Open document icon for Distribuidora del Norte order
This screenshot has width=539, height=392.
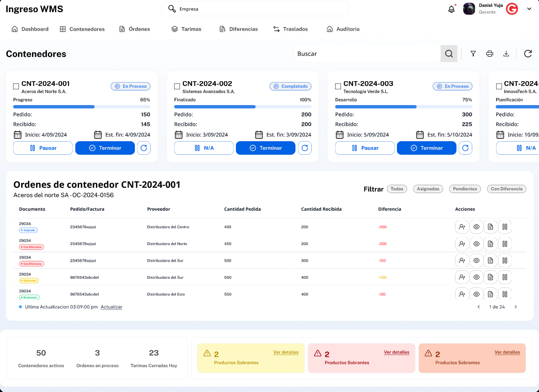490,244
